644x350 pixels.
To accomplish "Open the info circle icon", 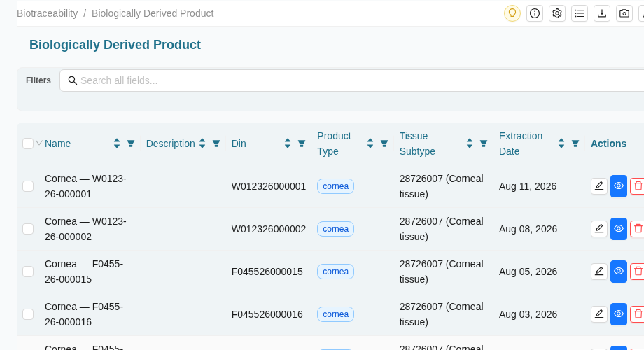I will 535,13.
